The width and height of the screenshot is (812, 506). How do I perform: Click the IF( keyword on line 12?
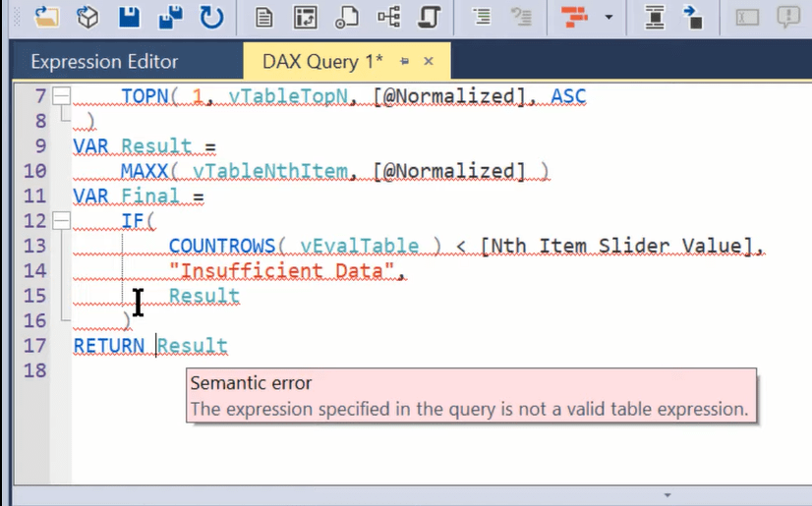coord(138,221)
